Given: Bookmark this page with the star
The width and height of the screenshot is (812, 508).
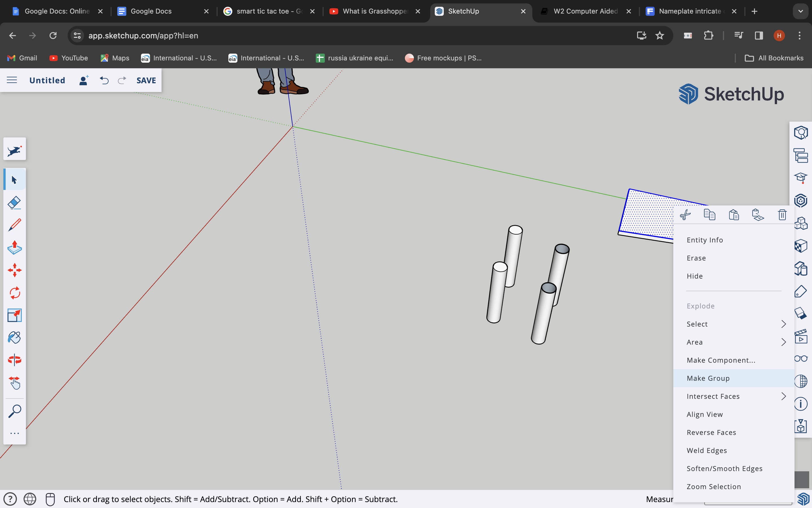Looking at the screenshot, I should 660,35.
